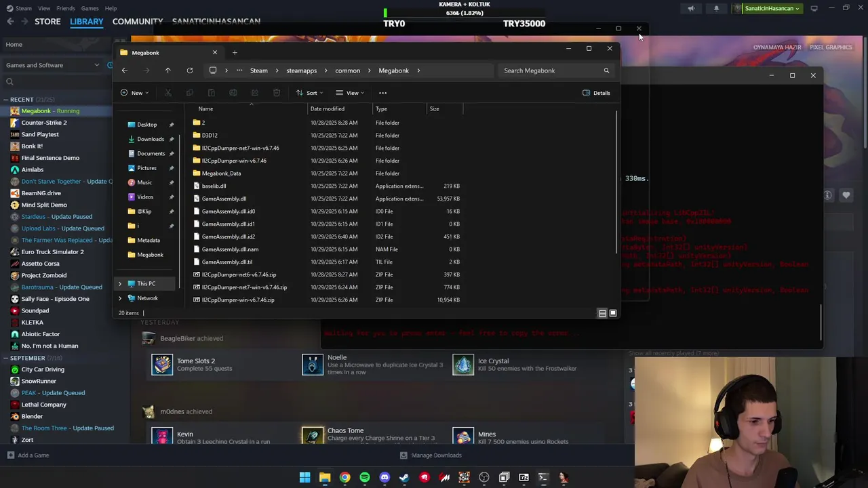Open the Games menu in Steam
This screenshot has width=868, height=488.
tap(90, 8)
